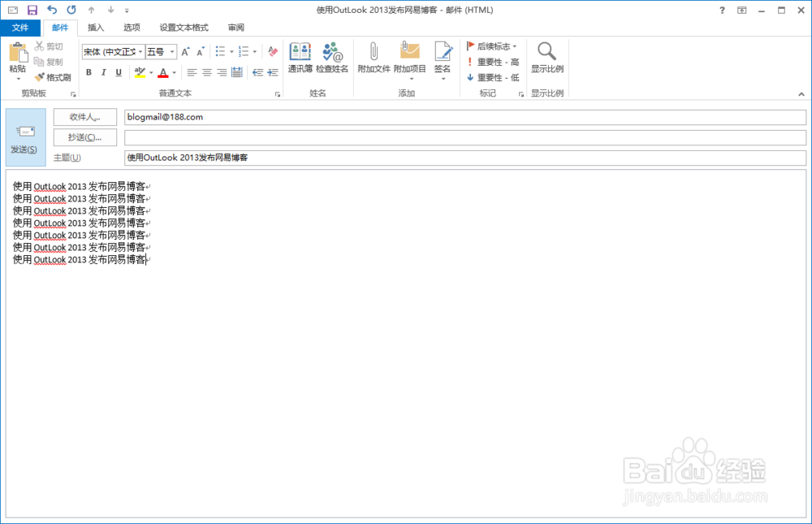Apply numbered list formatting
This screenshot has width=812, height=524.
coord(244,51)
